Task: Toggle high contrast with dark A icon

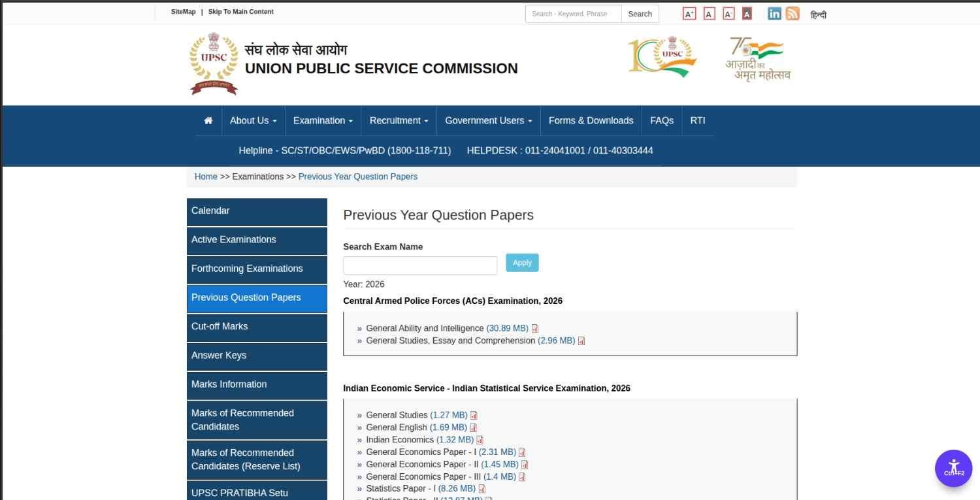Action: (747, 14)
